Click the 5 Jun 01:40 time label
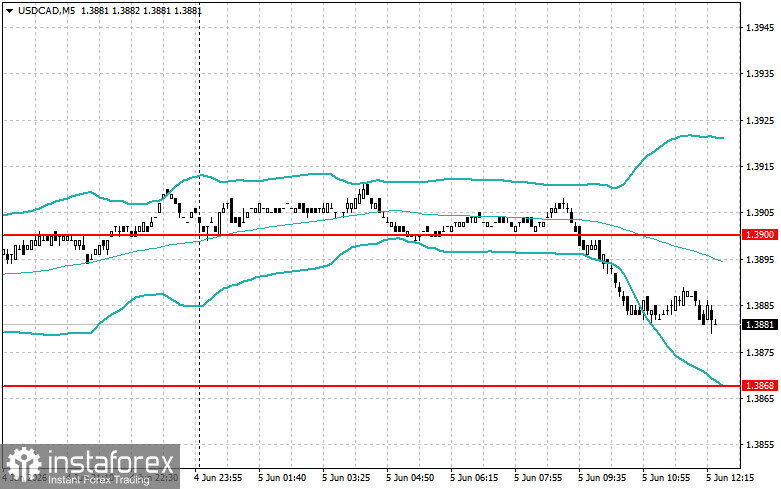The image size is (781, 489). click(x=281, y=478)
